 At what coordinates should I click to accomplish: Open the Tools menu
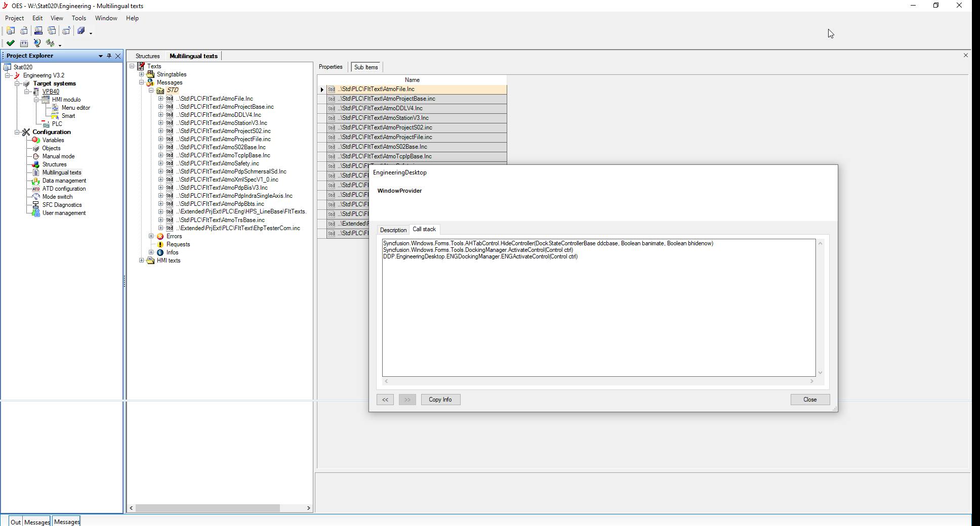click(x=78, y=18)
